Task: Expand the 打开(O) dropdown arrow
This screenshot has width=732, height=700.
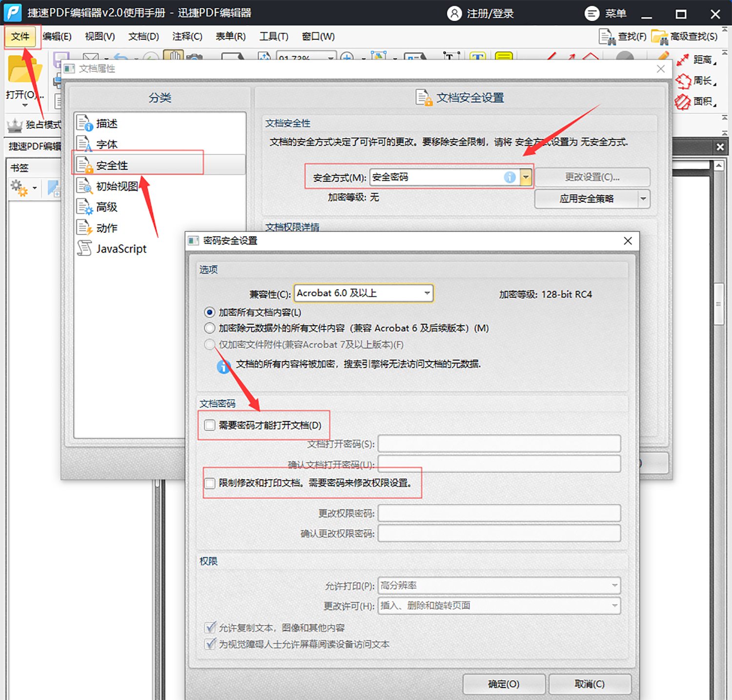Action: [25, 105]
